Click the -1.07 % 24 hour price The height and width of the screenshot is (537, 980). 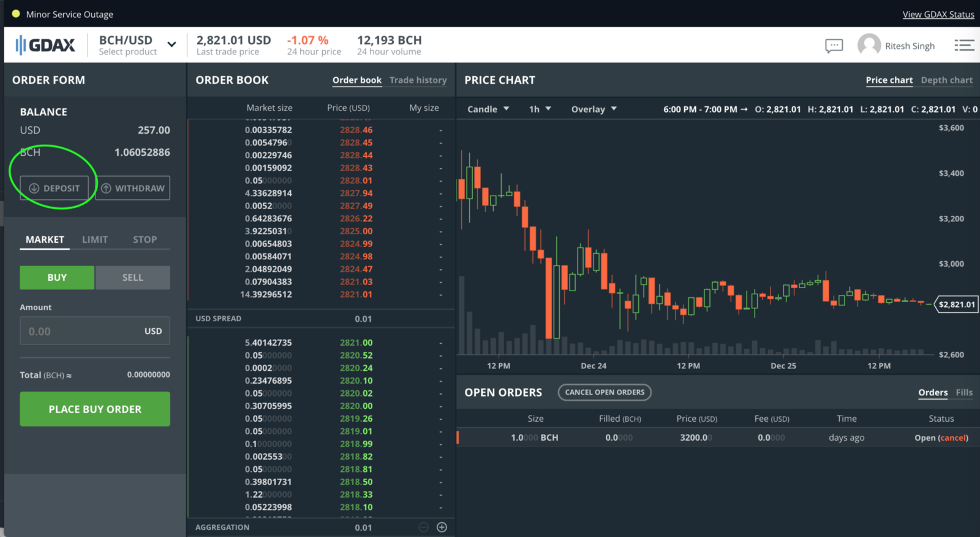307,40
